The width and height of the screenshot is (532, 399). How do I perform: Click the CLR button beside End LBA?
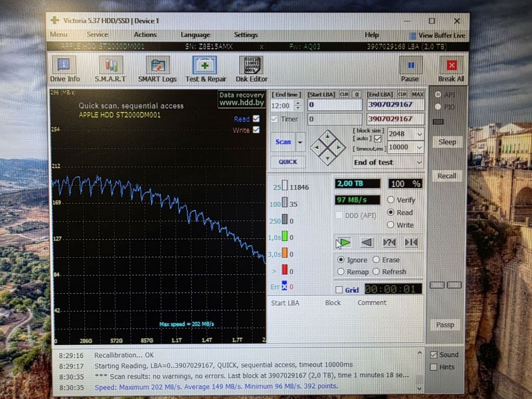click(x=402, y=95)
